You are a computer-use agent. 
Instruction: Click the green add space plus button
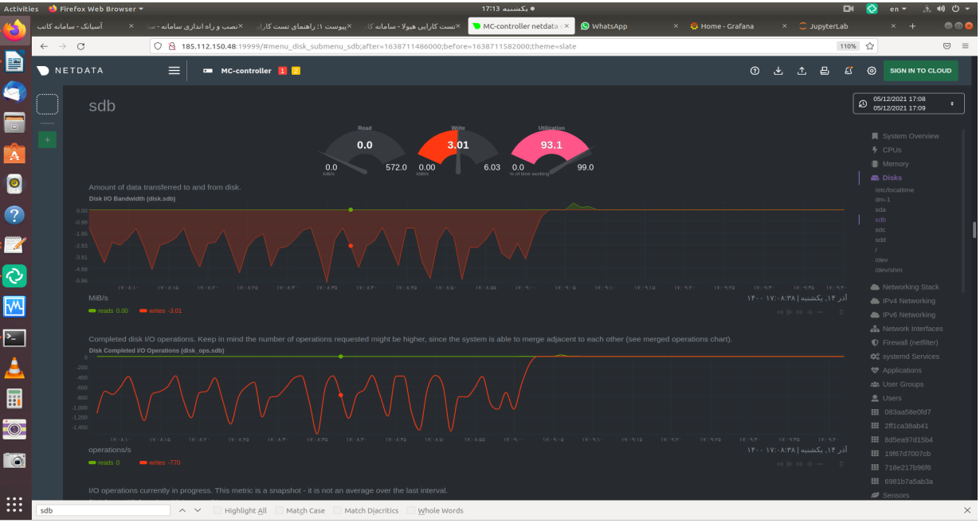(x=47, y=140)
